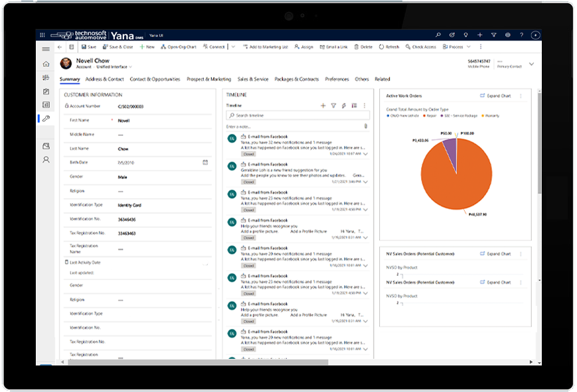Click Novell Chow profile picture
577x392 pixels.
66,63
